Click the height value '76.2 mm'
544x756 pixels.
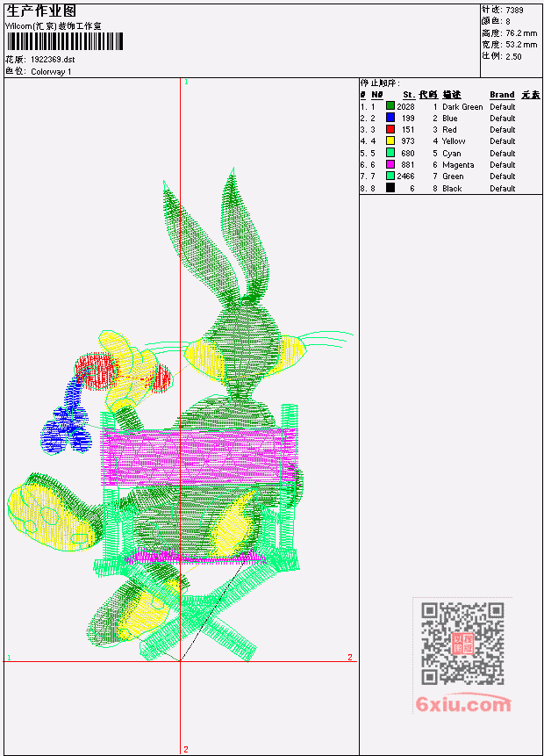coord(521,33)
